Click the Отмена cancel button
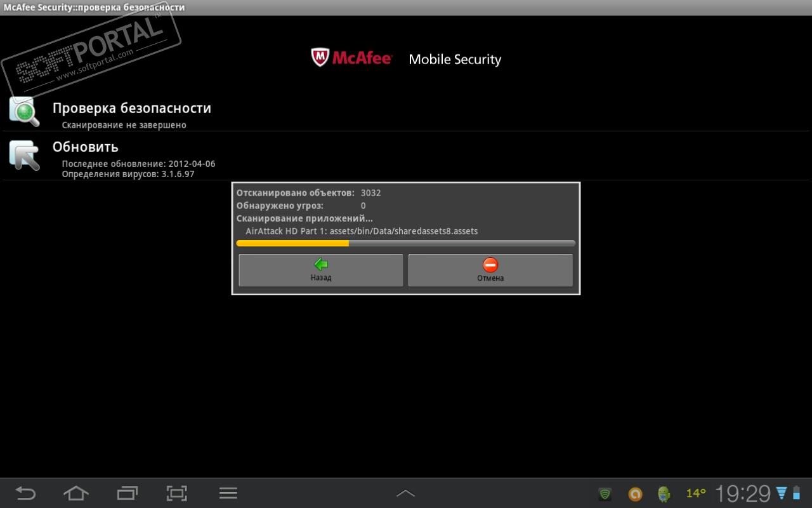Screen dimensions: 812x508 (490, 270)
